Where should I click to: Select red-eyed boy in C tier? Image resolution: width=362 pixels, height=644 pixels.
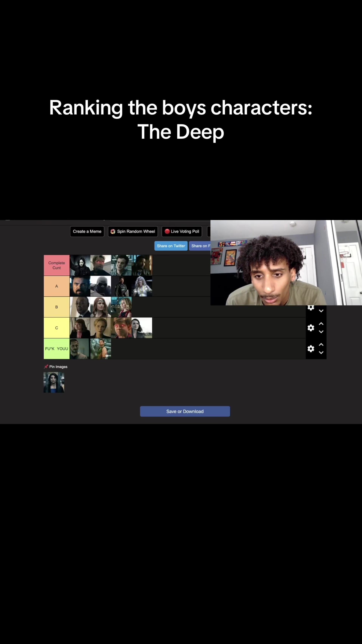121,328
